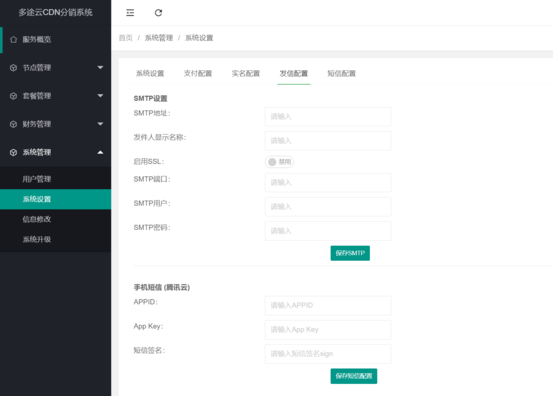Expand the 节点管理 dropdown arrow
The image size is (554, 397).
pos(100,67)
